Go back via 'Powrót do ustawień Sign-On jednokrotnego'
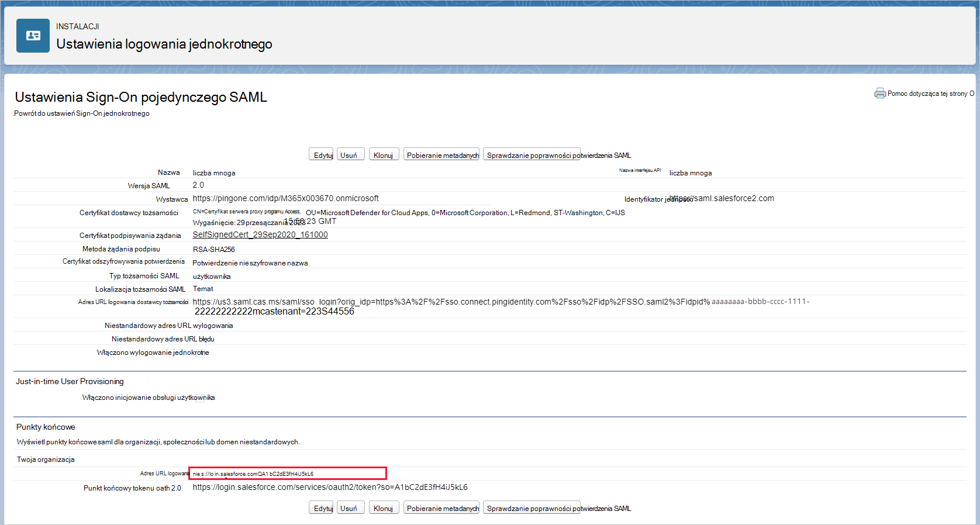This screenshot has width=980, height=525. 82,113
